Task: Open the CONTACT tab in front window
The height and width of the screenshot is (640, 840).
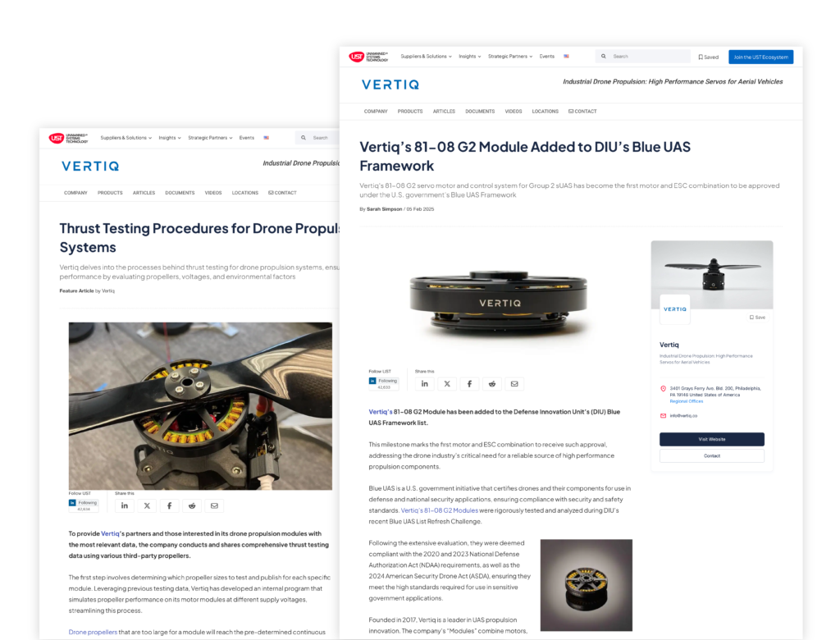Action: point(582,112)
